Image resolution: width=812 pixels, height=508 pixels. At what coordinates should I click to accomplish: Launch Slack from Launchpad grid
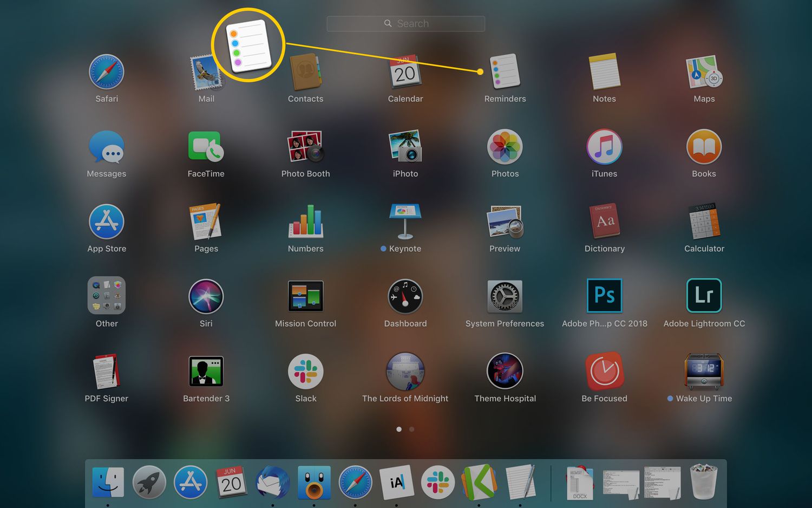[306, 372]
